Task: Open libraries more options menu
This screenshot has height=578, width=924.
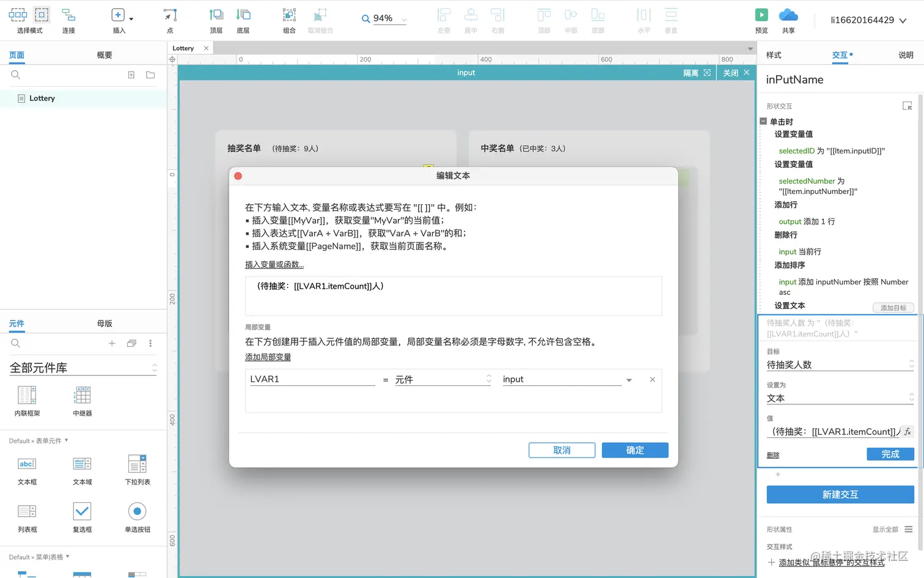Action: pyautogui.click(x=150, y=343)
